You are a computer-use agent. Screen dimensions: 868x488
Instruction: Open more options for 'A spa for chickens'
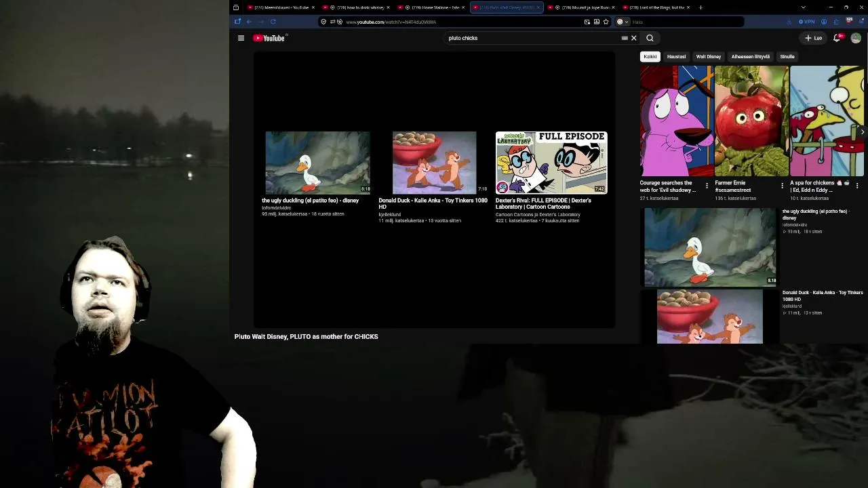pyautogui.click(x=857, y=186)
